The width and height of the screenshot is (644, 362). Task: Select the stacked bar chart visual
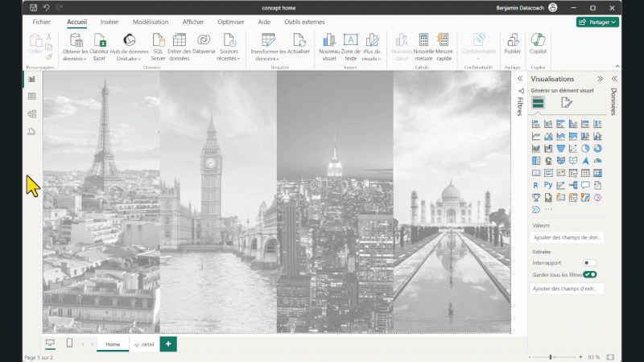click(536, 124)
